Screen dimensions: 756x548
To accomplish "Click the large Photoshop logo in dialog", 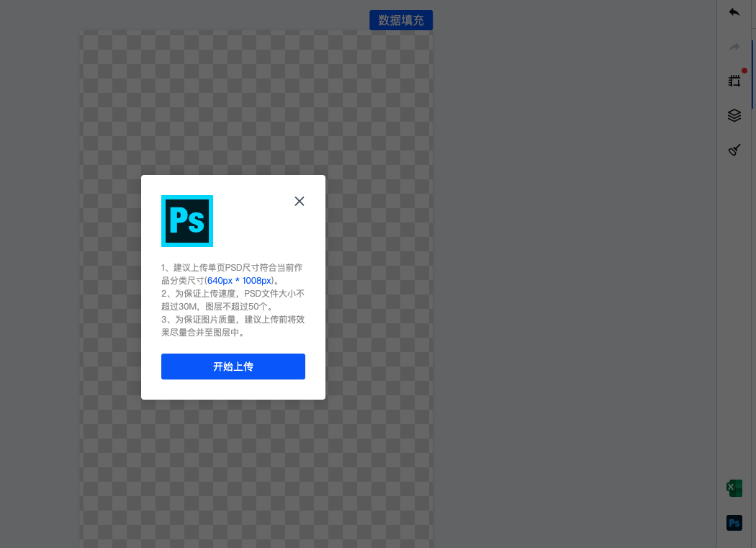I will 187,221.
